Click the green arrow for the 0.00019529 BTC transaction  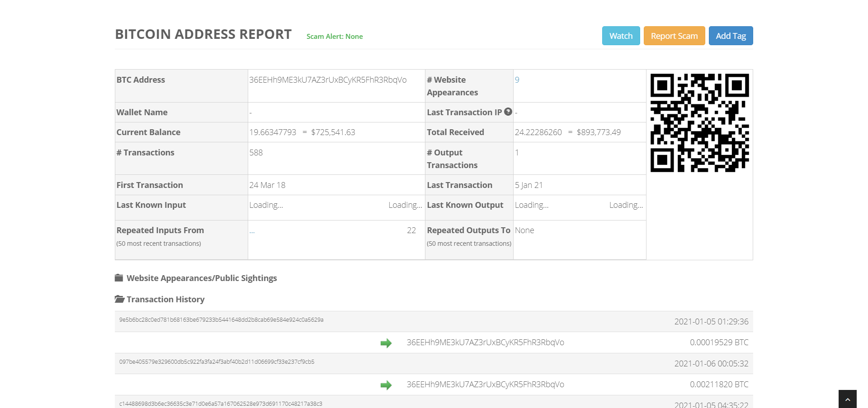pyautogui.click(x=386, y=343)
